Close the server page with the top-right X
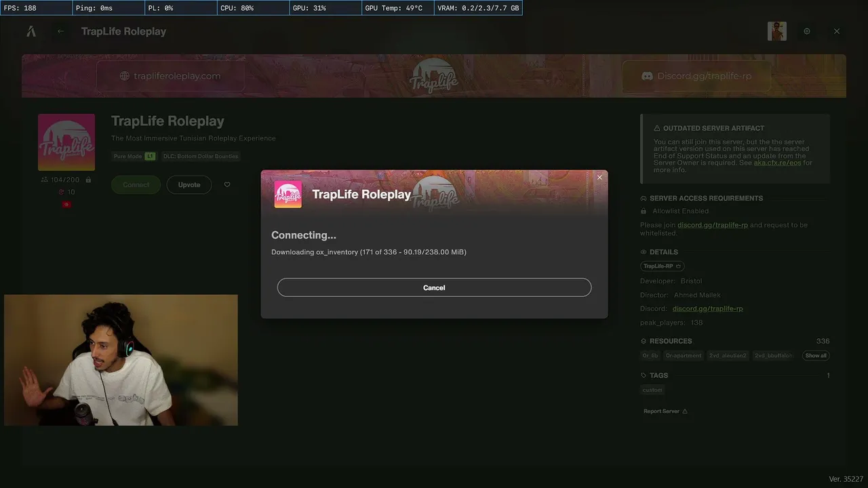868x488 pixels. [x=837, y=31]
